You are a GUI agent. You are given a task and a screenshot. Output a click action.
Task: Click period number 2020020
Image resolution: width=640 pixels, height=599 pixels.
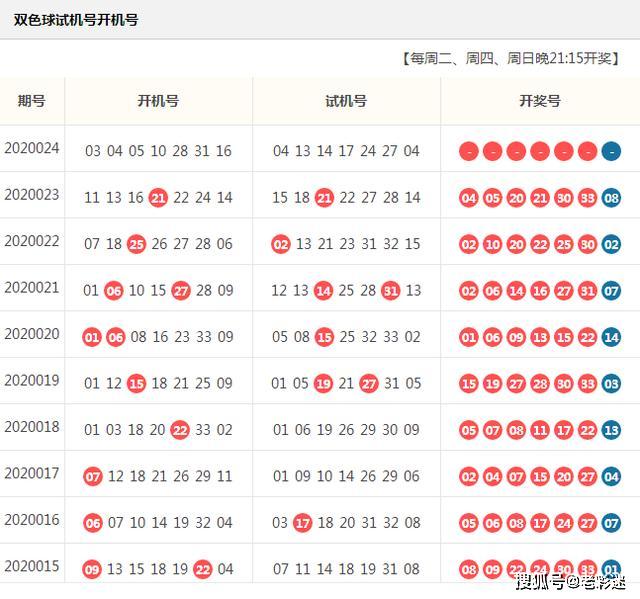[x=32, y=334]
